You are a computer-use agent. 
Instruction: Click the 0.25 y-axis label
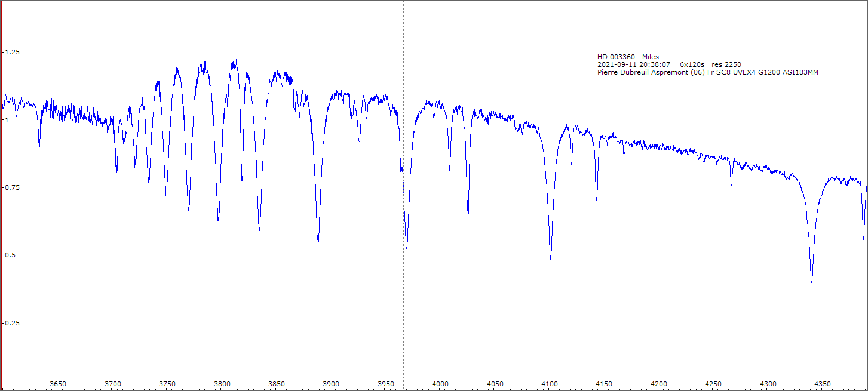pos(12,323)
